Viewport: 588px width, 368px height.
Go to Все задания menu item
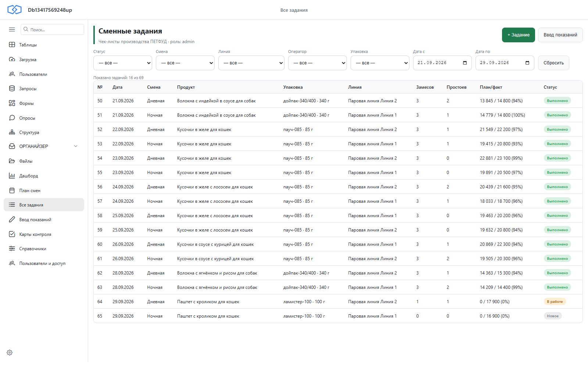pos(44,205)
